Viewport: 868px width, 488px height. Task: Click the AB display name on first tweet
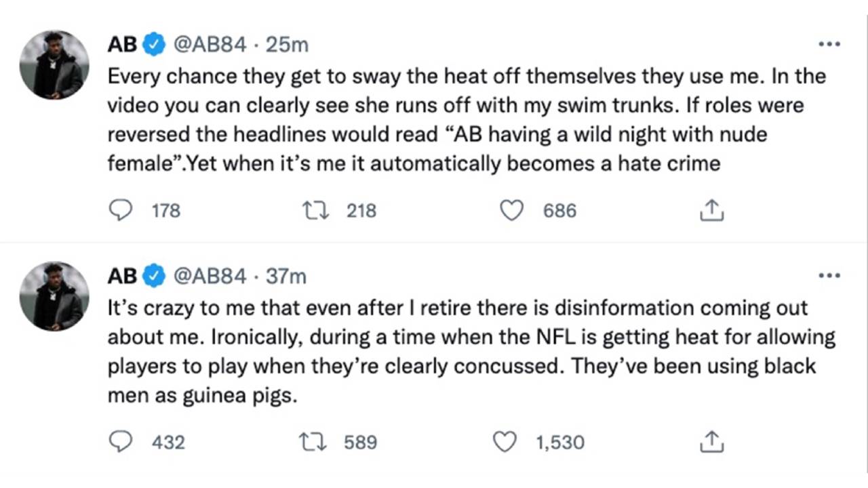(122, 45)
